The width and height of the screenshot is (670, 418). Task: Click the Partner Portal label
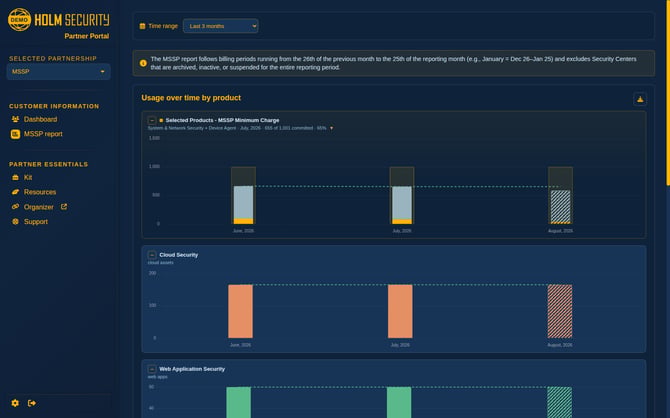pyautogui.click(x=87, y=36)
